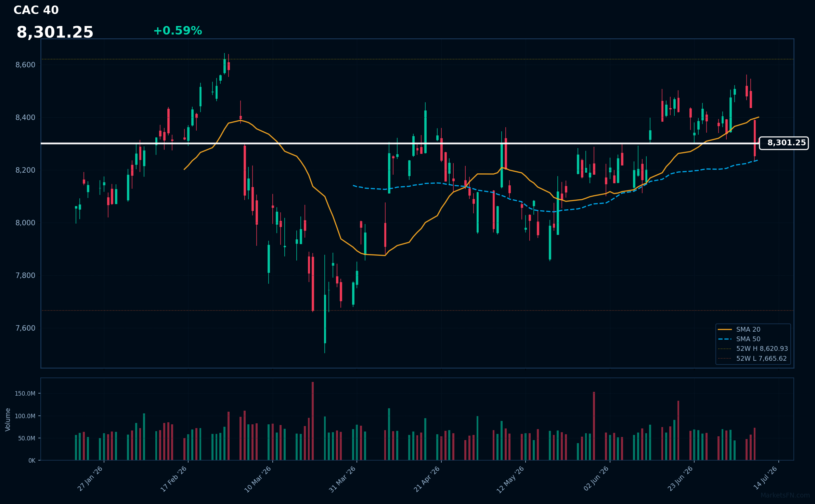Click the blue dashed sample beside SMA 50
The image size is (815, 504).
pos(725,339)
